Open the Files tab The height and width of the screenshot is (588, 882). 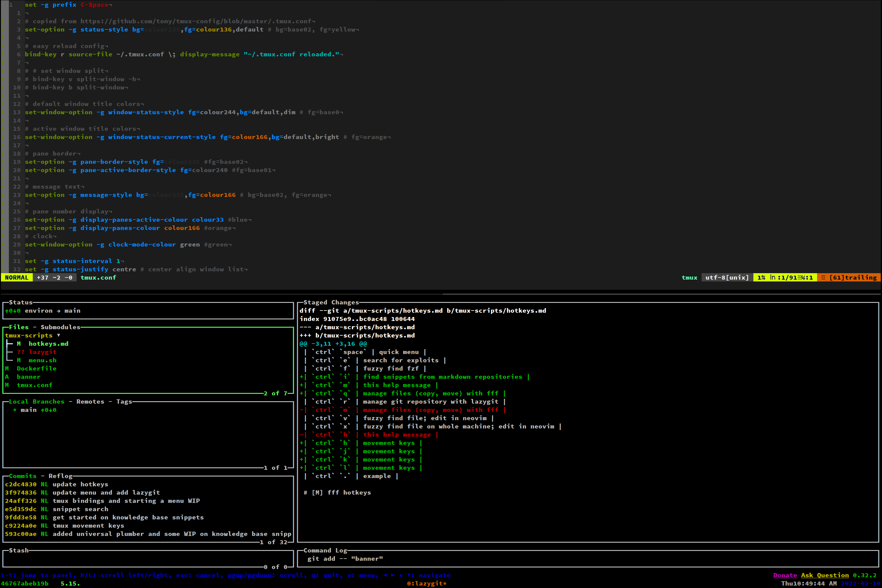tap(19, 327)
